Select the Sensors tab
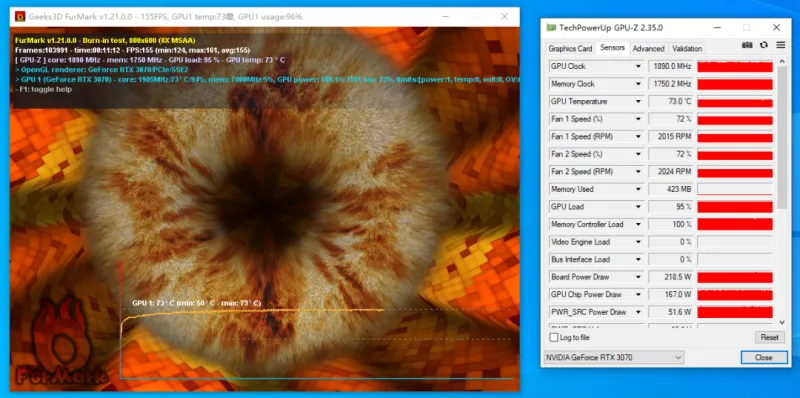800x398 pixels. coord(612,47)
